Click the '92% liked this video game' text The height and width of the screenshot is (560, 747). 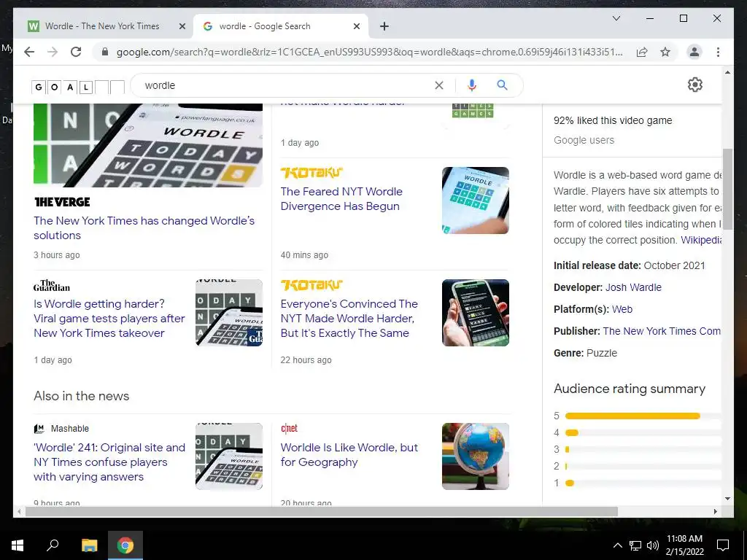613,120
